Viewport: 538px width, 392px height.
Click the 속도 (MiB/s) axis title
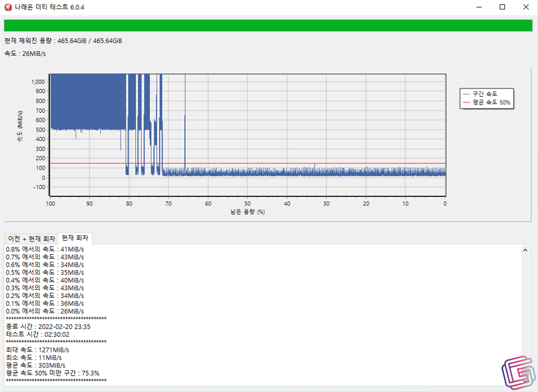tap(20, 126)
